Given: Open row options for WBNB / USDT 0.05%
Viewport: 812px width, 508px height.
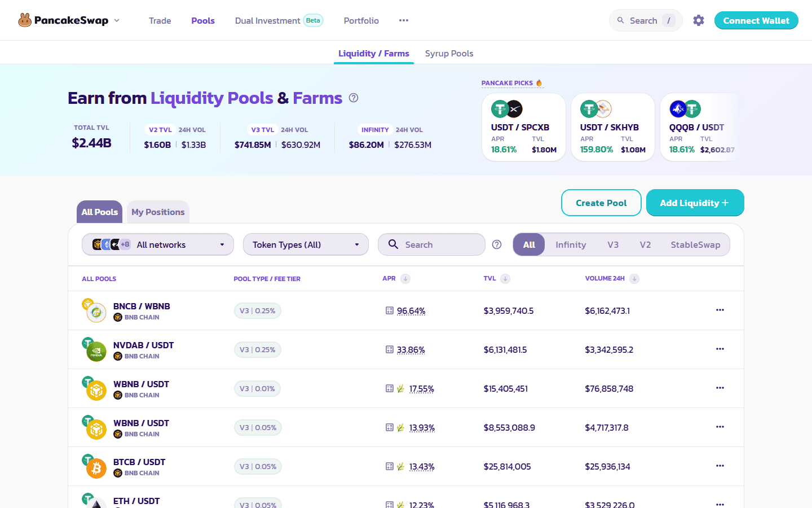Looking at the screenshot, I should tap(720, 427).
